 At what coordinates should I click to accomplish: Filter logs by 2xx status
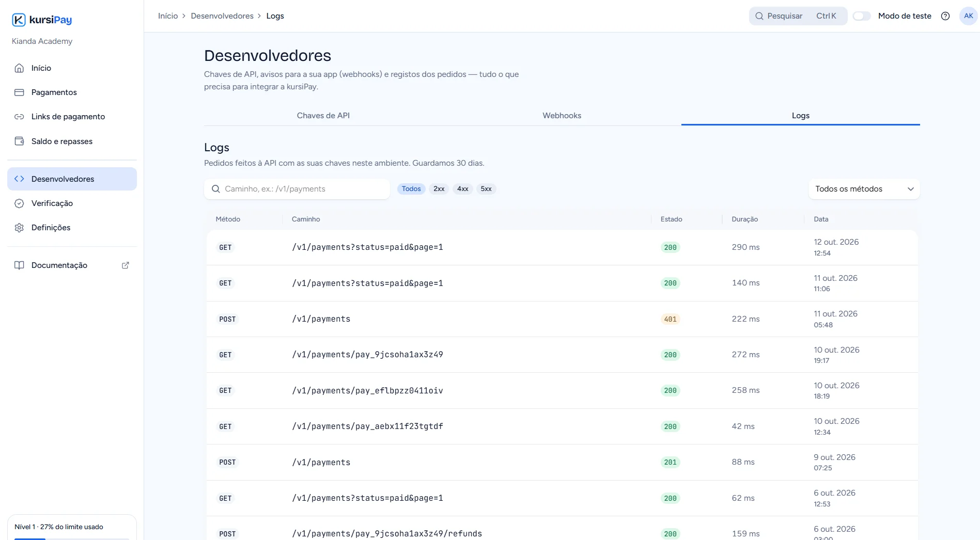click(x=439, y=189)
